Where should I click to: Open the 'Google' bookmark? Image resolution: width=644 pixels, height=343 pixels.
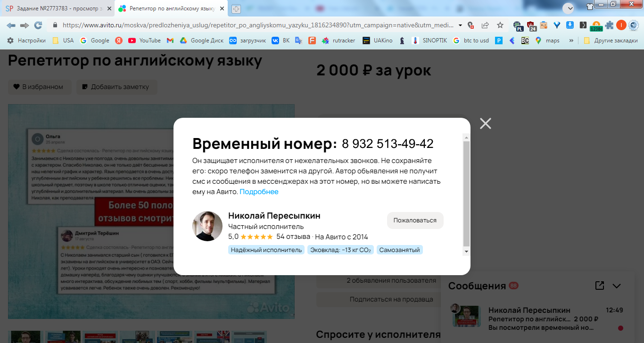coord(95,41)
